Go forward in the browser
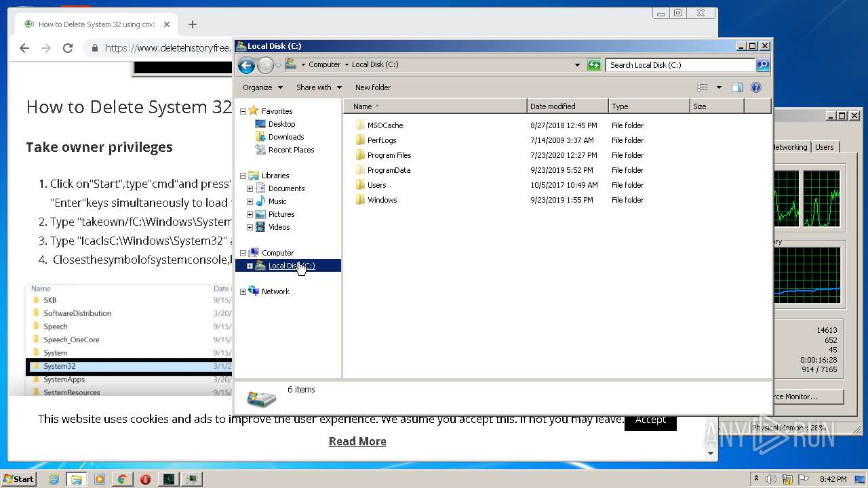 (46, 48)
